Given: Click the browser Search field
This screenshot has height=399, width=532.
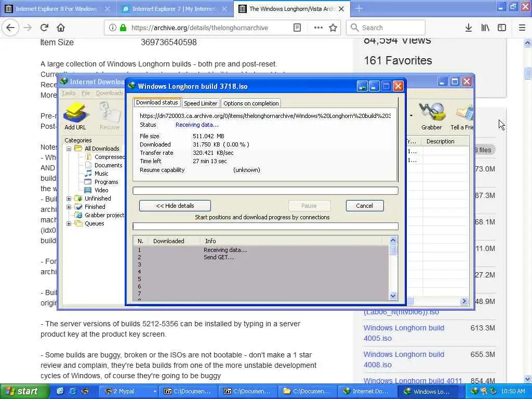Looking at the screenshot, I should pos(386,28).
